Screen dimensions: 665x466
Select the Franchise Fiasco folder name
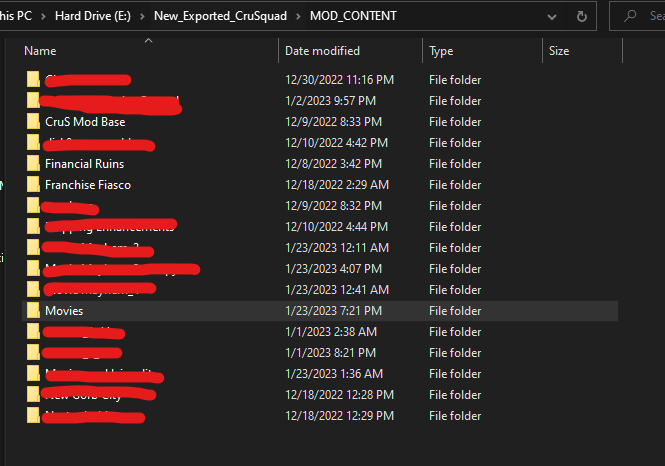pyautogui.click(x=87, y=184)
